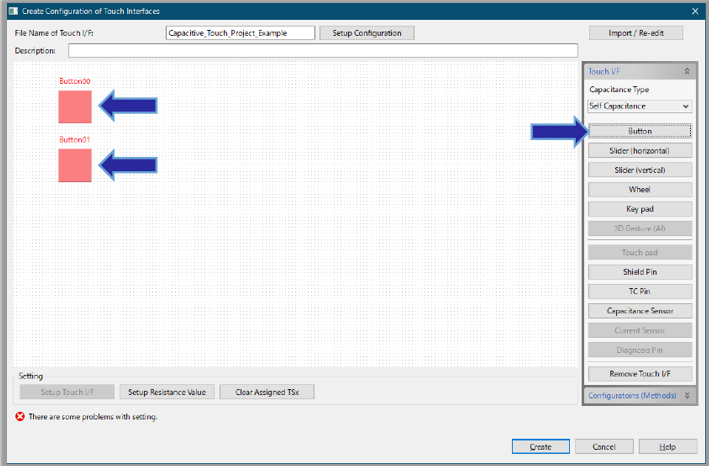The width and height of the screenshot is (709, 466).
Task: Click the Current Sensor button
Action: (640, 330)
